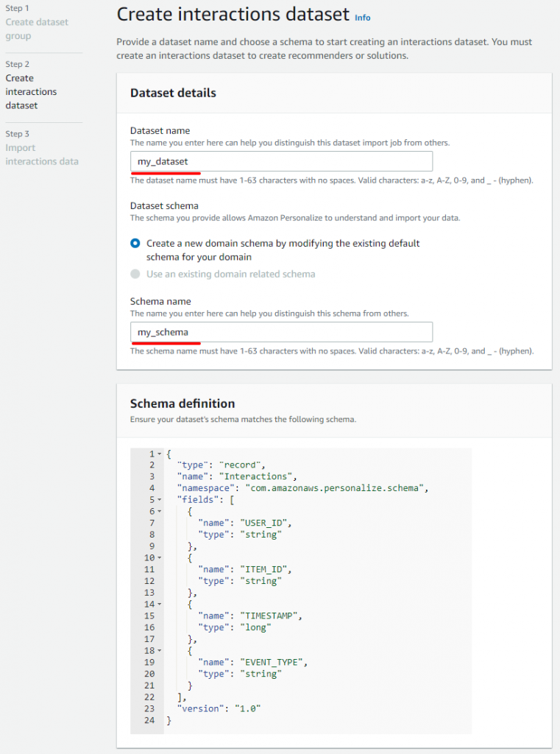Collapse the TIMESTAMP object fold on line 14
Screen dimensions: 560x754
160,605
